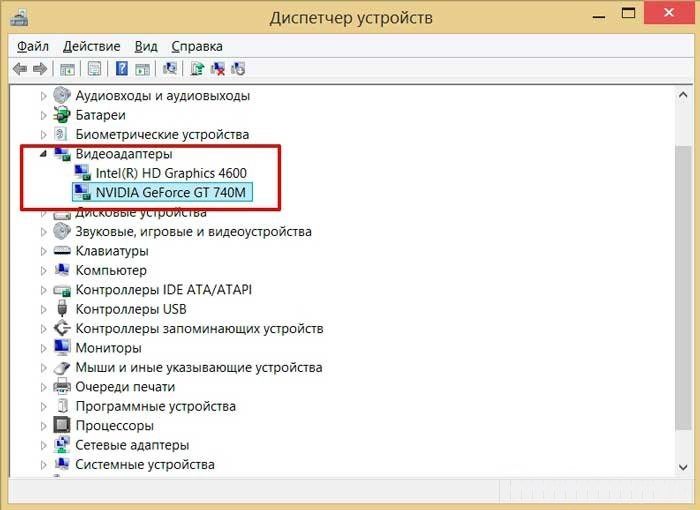This screenshot has width=700, height=510.
Task: Click the Back arrow in toolbar
Action: 20,69
